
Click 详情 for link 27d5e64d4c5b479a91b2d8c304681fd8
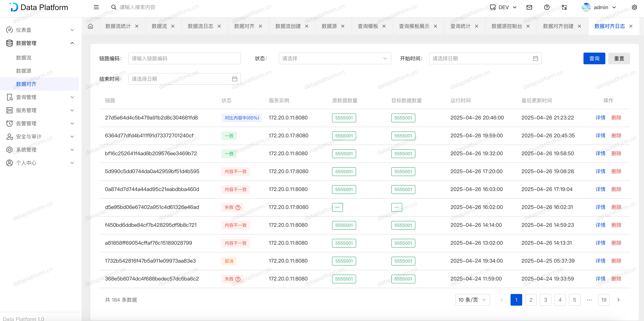click(600, 118)
